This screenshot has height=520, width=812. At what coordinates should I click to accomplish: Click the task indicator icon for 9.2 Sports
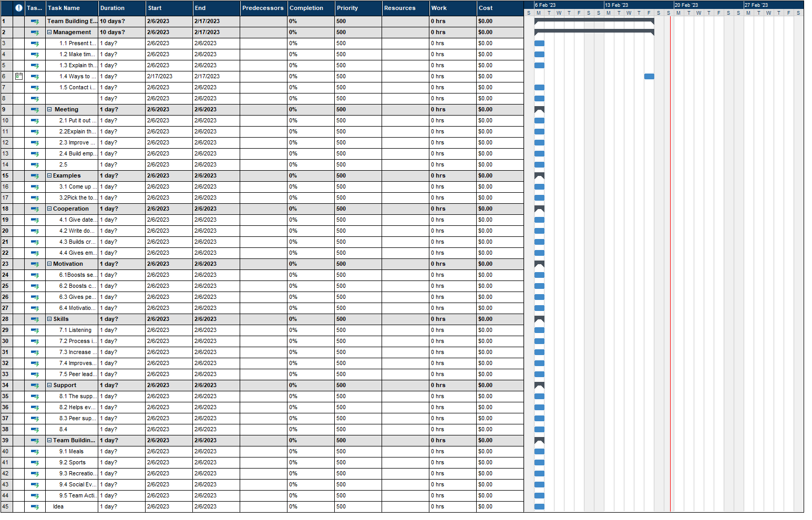coord(34,462)
